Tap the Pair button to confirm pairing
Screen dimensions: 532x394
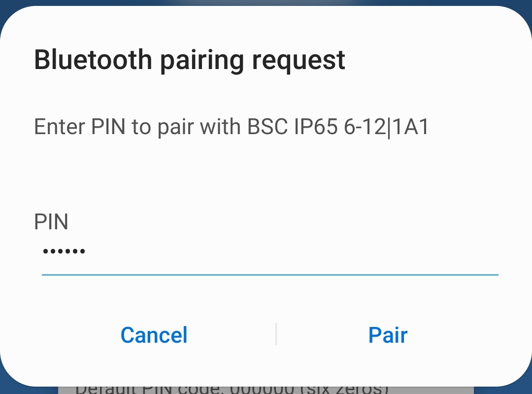click(388, 335)
